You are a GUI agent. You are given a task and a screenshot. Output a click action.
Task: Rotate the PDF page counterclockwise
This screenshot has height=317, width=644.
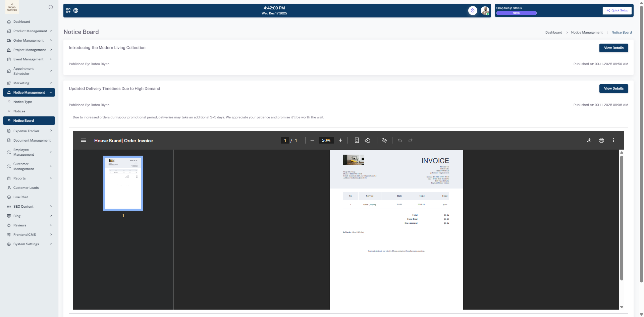point(368,140)
